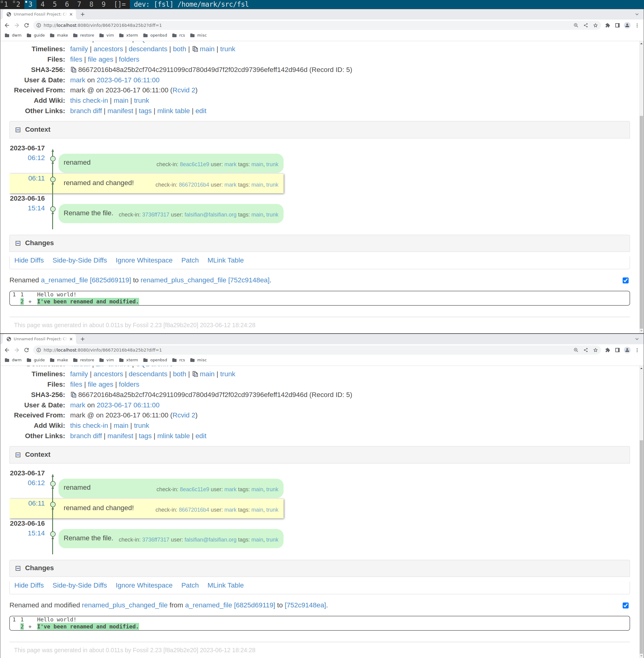Toggle side panel icon in top browser
The height and width of the screenshot is (658, 644).
(x=617, y=25)
